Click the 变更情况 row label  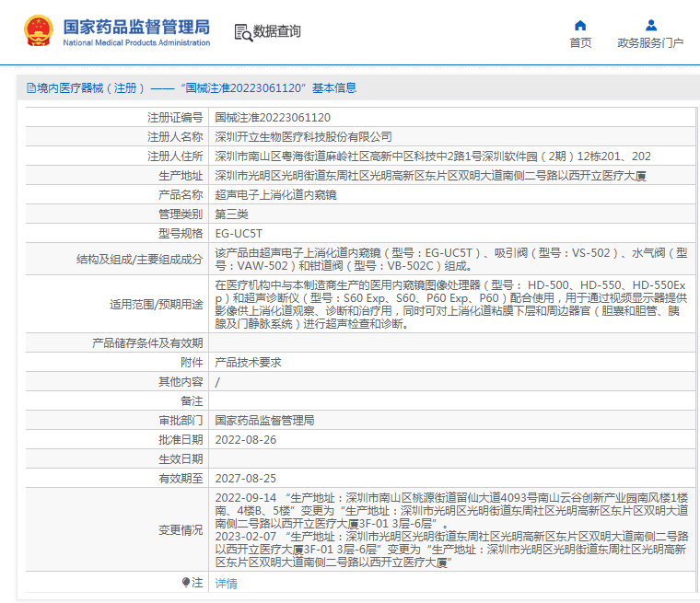click(181, 530)
